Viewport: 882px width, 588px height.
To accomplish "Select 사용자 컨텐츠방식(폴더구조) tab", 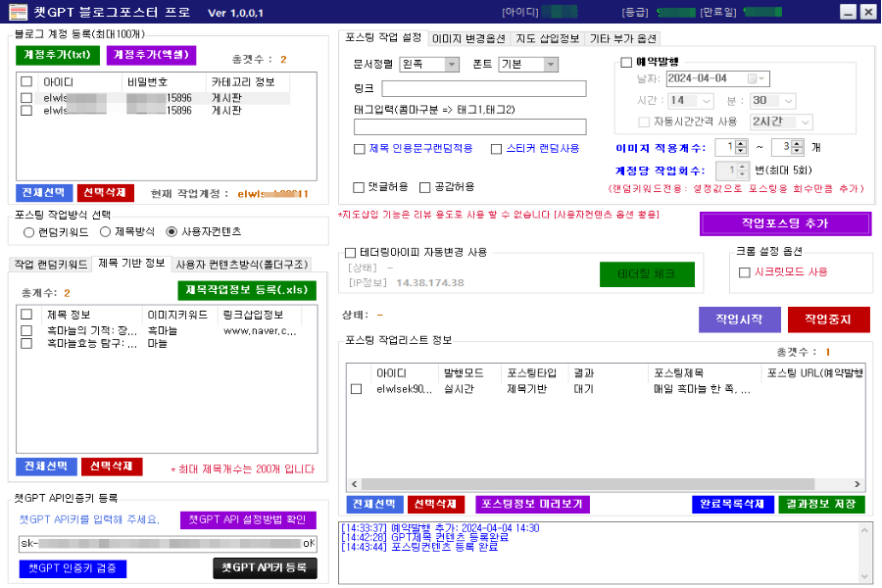I will (x=241, y=264).
